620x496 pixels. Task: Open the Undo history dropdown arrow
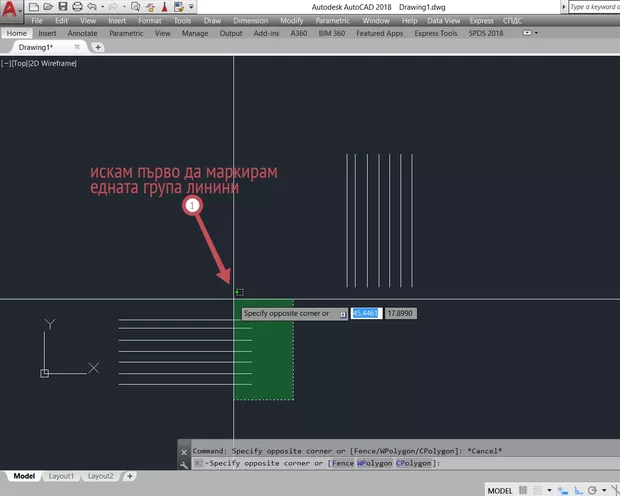[x=102, y=7]
